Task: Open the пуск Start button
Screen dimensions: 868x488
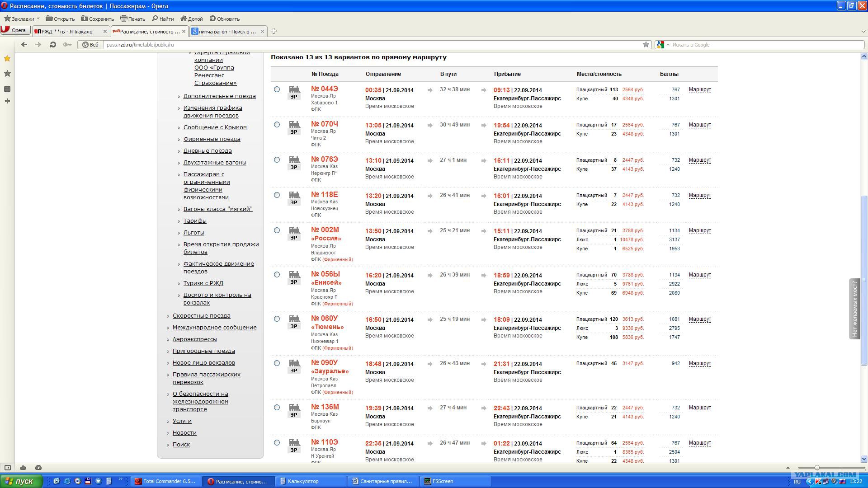Action: coord(21,481)
